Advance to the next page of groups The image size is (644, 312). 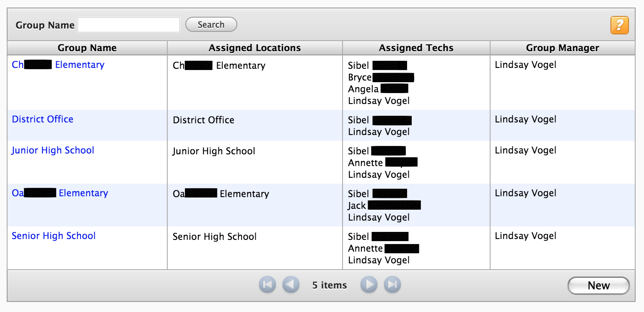click(369, 284)
